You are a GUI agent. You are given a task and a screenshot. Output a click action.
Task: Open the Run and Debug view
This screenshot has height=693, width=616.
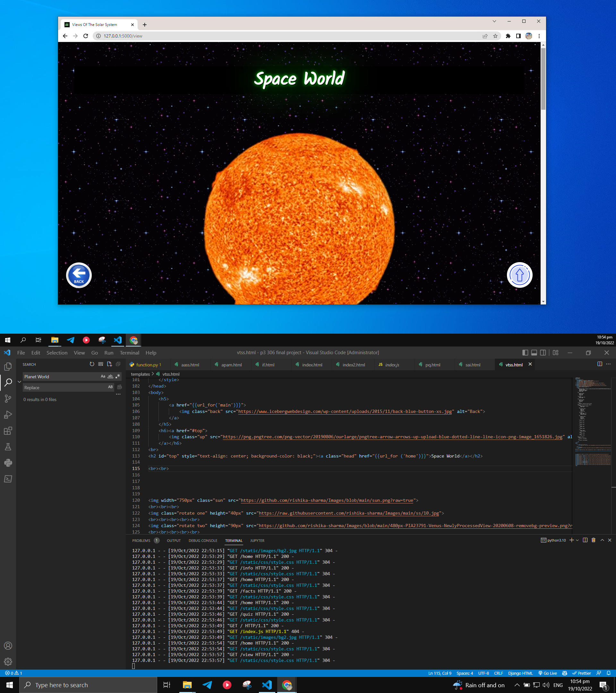pos(8,414)
